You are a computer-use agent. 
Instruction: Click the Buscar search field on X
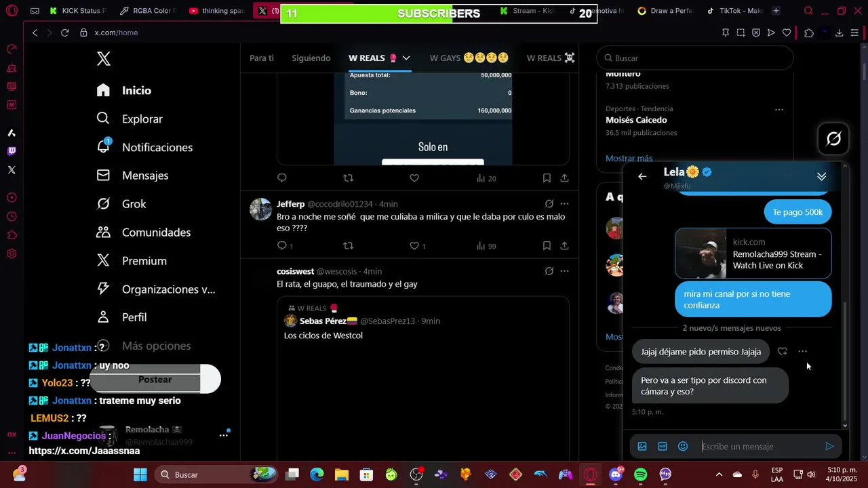[695, 58]
